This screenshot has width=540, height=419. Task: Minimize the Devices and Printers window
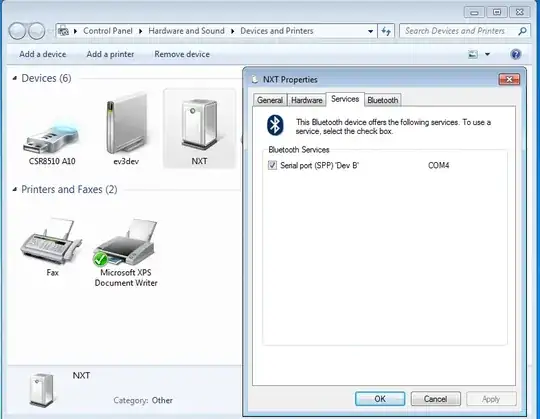point(474,12)
